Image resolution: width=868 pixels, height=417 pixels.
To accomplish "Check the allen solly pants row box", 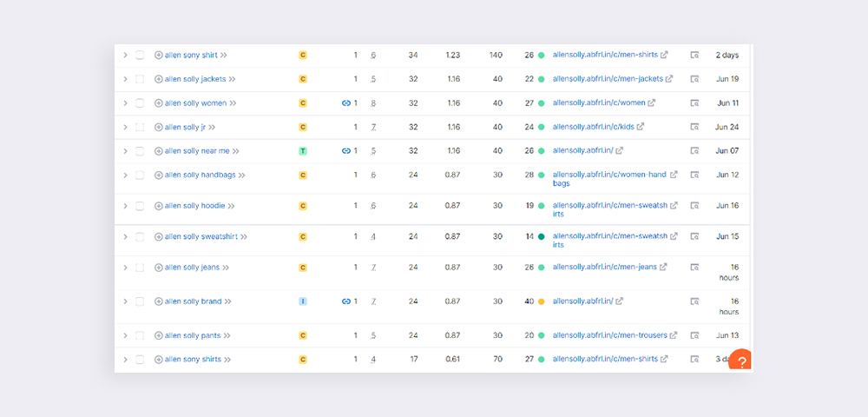I will pyautogui.click(x=140, y=335).
